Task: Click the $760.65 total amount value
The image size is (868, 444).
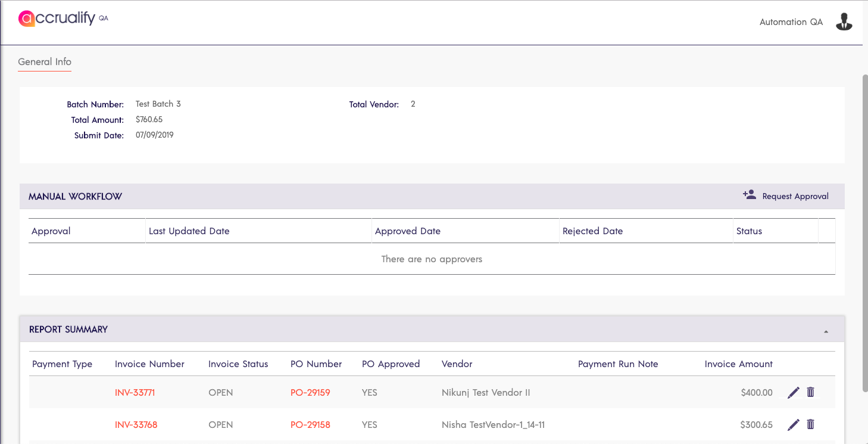Action: (x=149, y=119)
